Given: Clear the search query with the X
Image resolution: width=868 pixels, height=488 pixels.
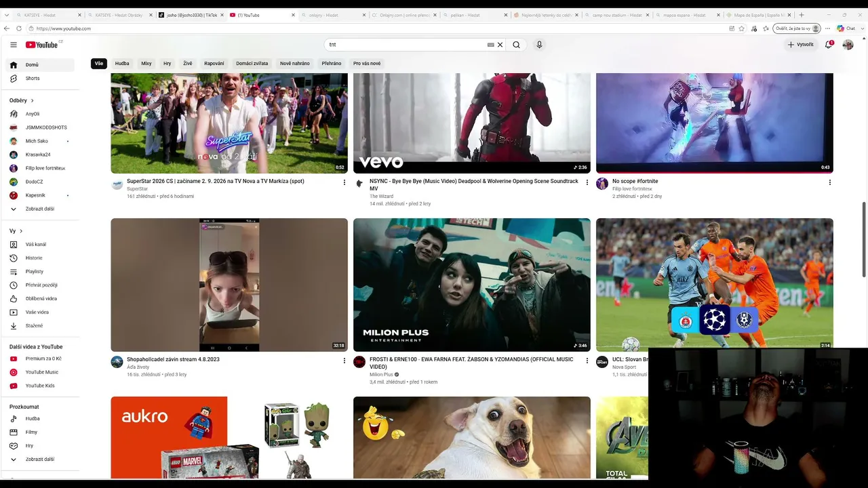Looking at the screenshot, I should point(500,45).
